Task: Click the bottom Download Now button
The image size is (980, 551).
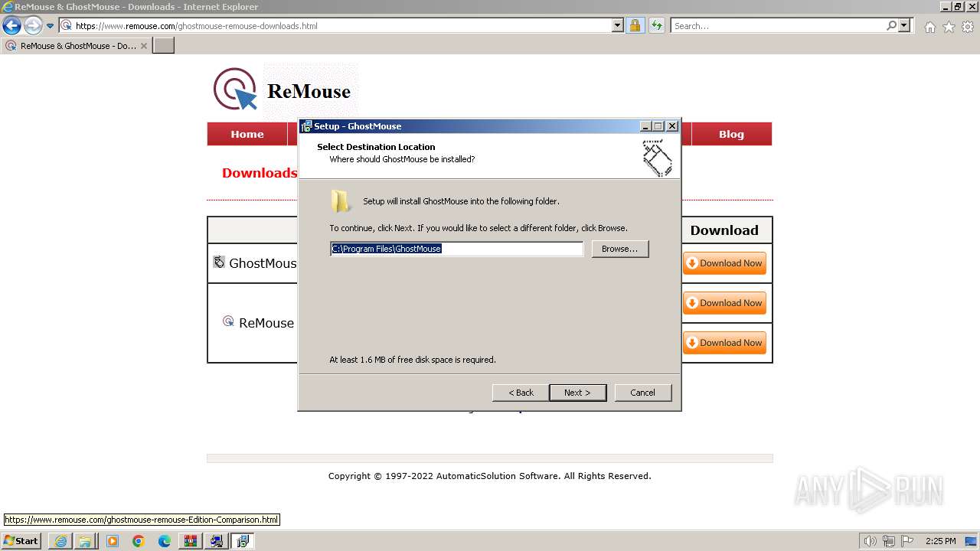Action: 724,343
